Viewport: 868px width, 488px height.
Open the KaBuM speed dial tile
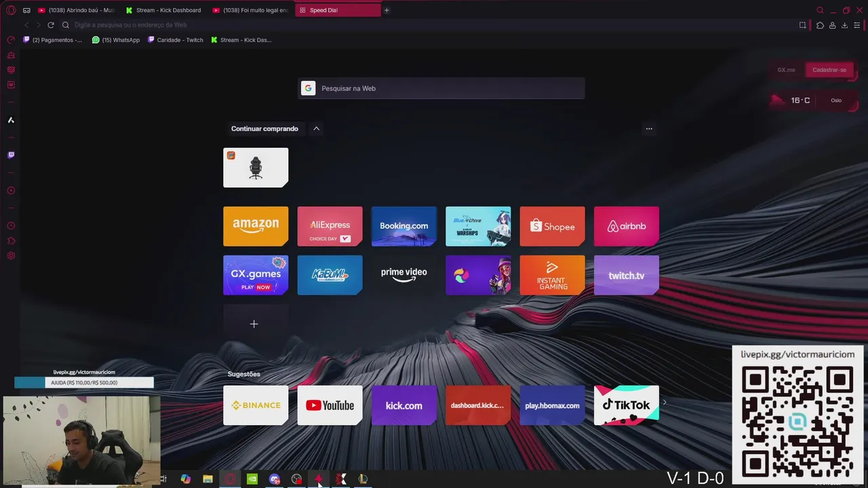330,275
